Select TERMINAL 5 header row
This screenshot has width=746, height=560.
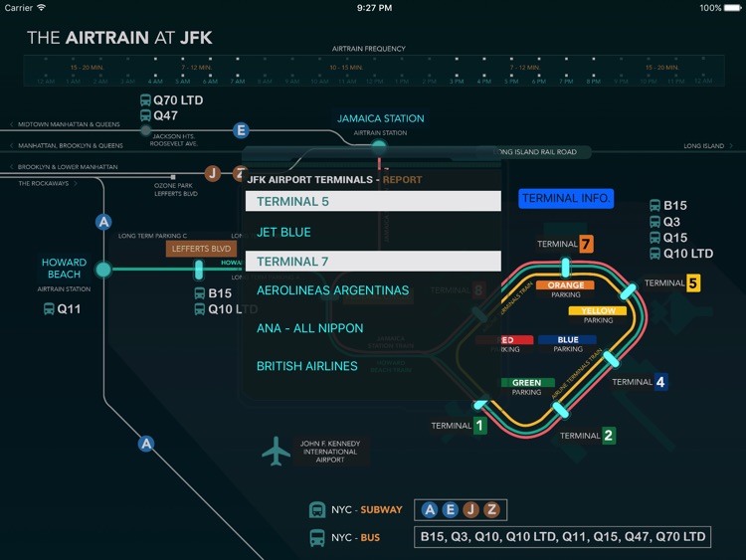coord(373,201)
